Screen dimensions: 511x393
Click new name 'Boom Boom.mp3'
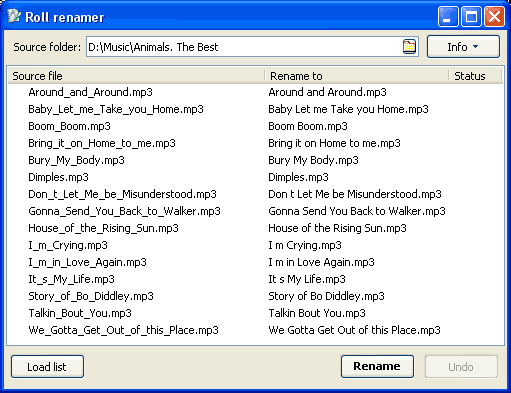pos(308,126)
